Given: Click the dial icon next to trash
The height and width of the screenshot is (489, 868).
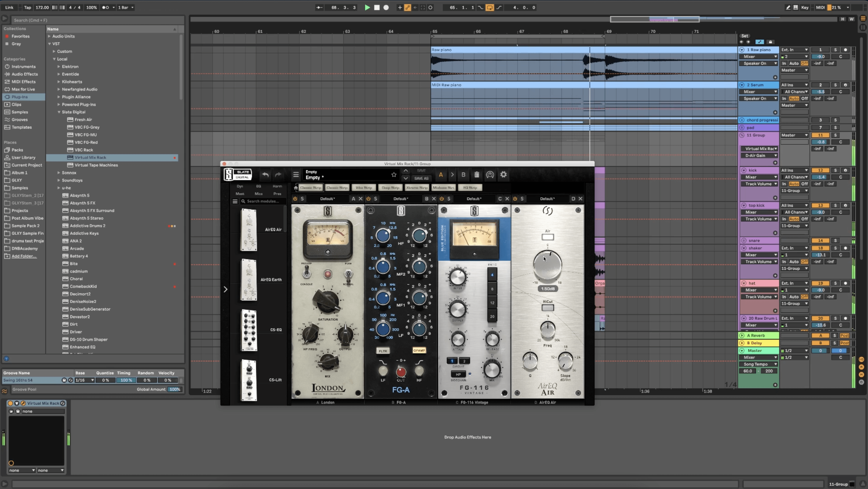Looking at the screenshot, I should coord(490,175).
